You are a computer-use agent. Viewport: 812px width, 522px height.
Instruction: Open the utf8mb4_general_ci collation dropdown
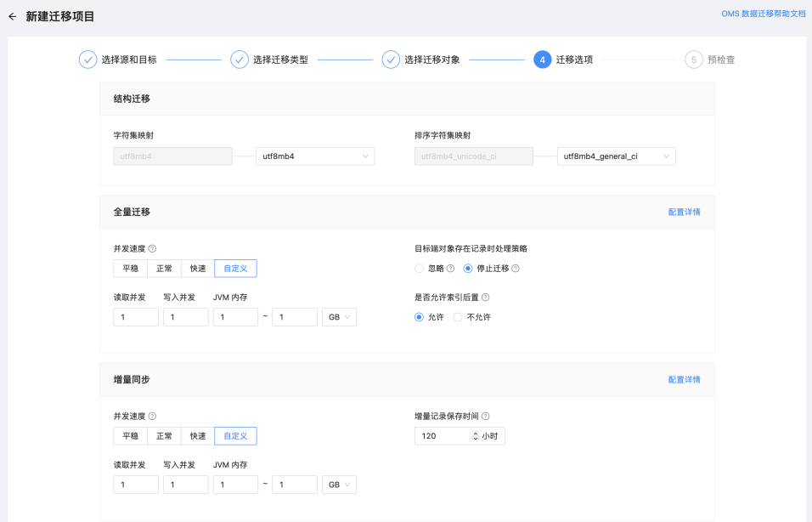[617, 156]
